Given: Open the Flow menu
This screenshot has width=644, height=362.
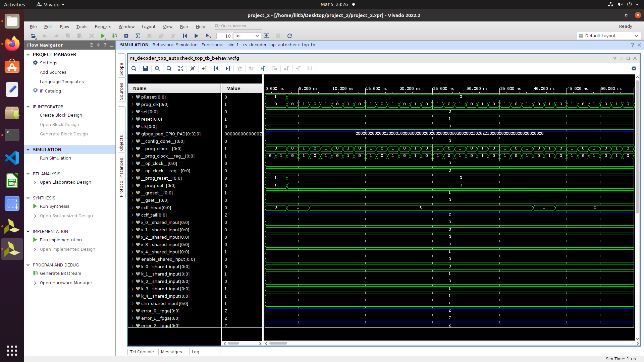Looking at the screenshot, I should coord(64,26).
